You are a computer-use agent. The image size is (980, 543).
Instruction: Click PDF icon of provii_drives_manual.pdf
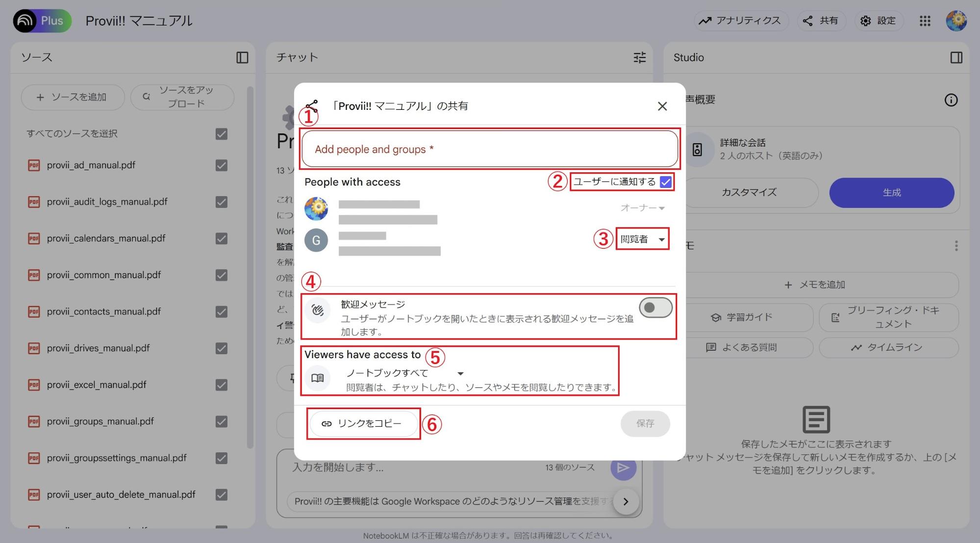34,348
